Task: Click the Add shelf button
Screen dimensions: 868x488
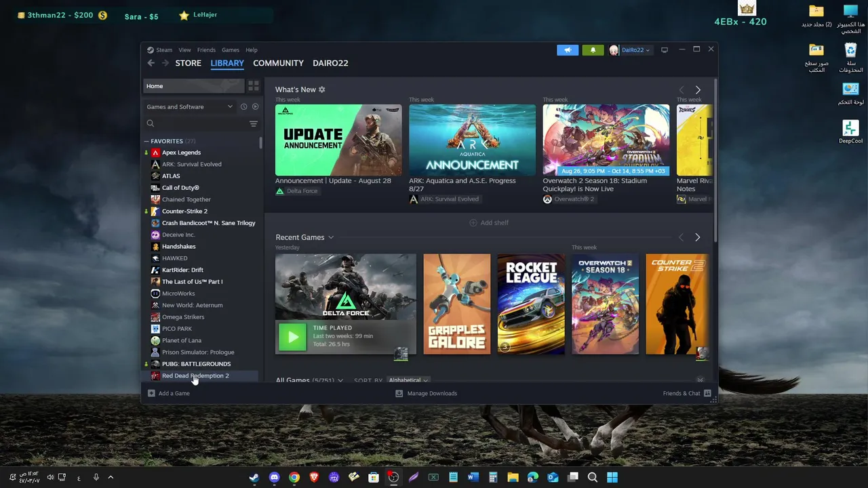Action: pos(489,222)
